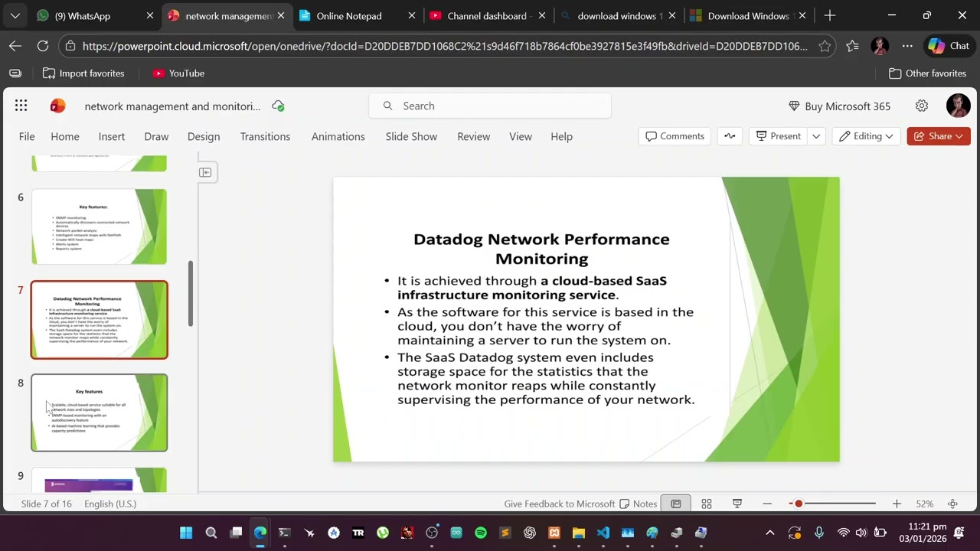Open the Transitions tab
This screenshot has width=980, height=551.
(x=265, y=136)
